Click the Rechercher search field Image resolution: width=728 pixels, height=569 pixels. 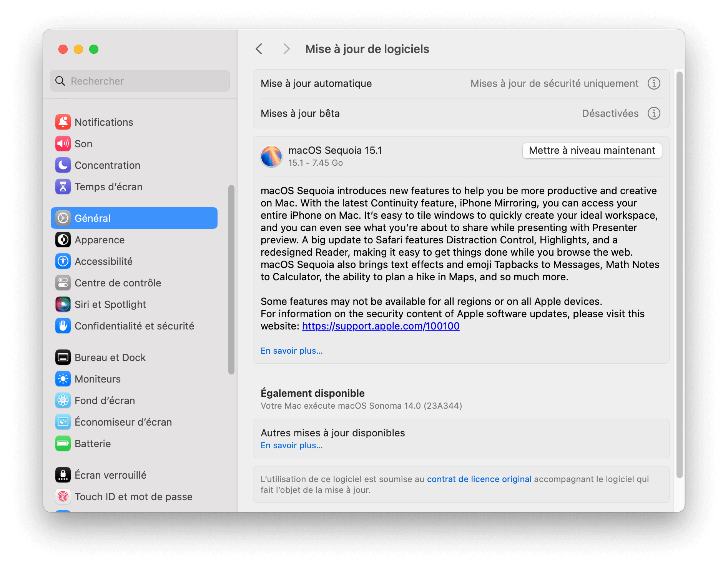pyautogui.click(x=140, y=81)
